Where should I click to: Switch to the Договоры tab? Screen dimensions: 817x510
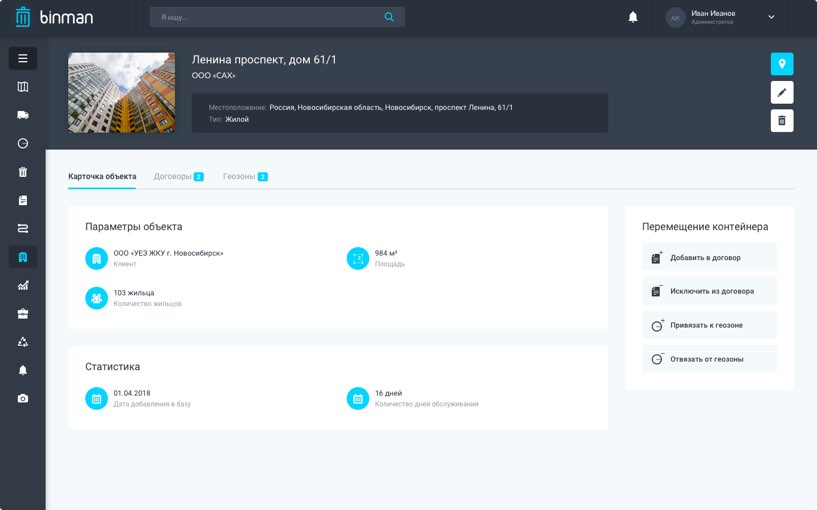click(173, 176)
